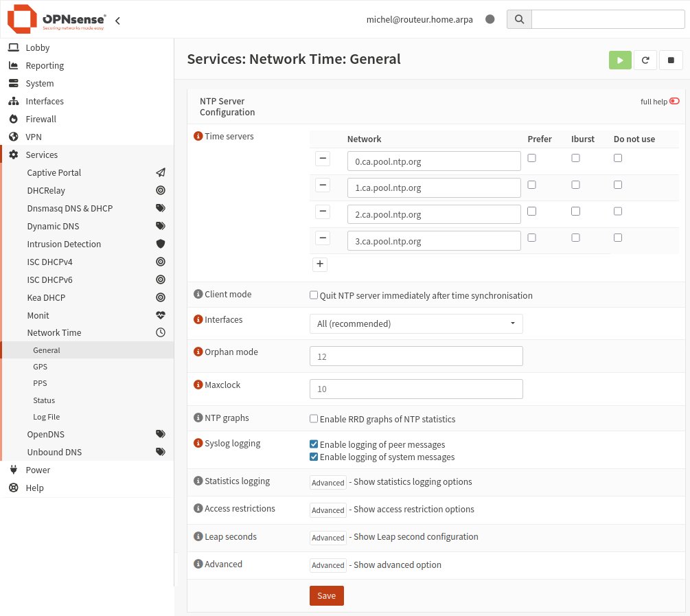Collapse the sidebar using the chevron arrow
This screenshot has height=616, width=690.
tap(117, 21)
